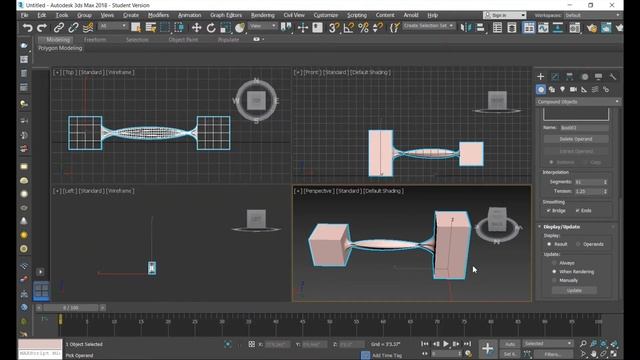Open the Workspaces Default dropdown
Screen dimensions: 640x360
pos(592,15)
